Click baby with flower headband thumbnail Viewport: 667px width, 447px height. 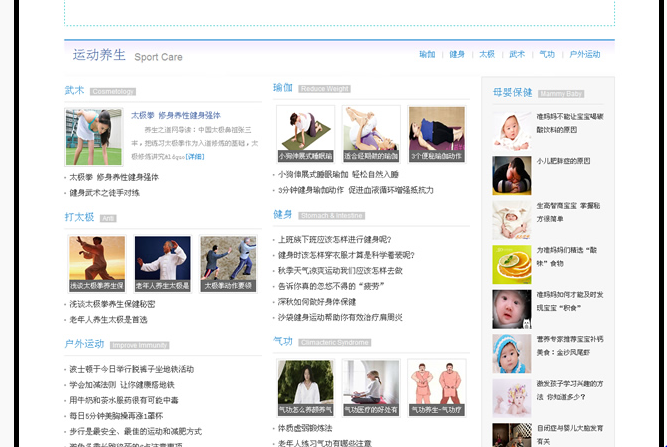pyautogui.click(x=512, y=398)
